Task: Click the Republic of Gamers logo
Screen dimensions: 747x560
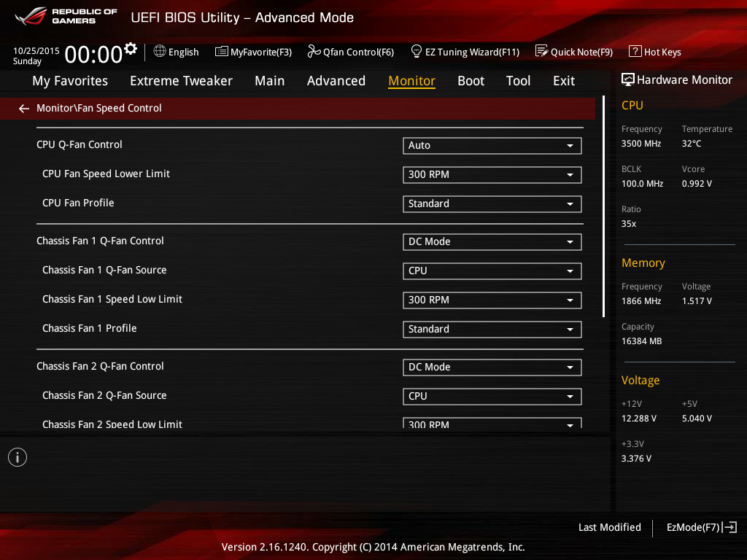Action: [x=66, y=16]
